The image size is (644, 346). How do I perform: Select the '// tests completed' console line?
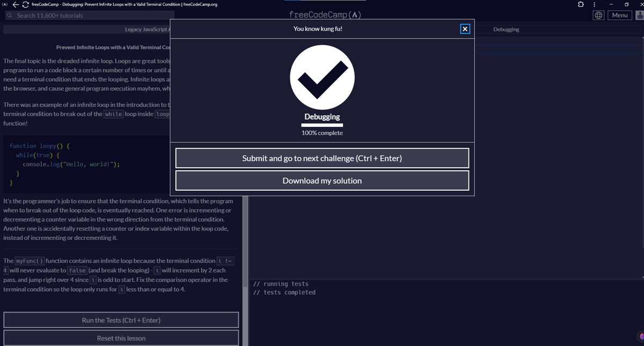(x=284, y=292)
